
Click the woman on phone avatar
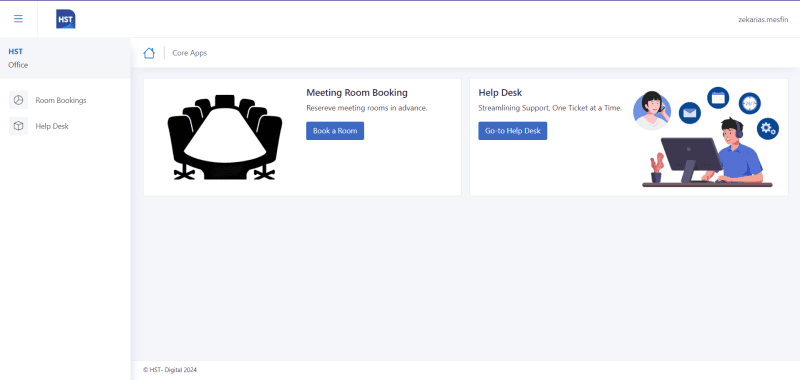(652, 111)
